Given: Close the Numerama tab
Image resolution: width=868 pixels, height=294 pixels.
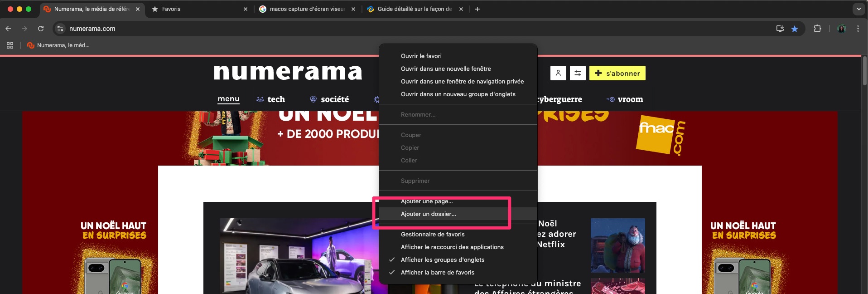Looking at the screenshot, I should click(138, 9).
